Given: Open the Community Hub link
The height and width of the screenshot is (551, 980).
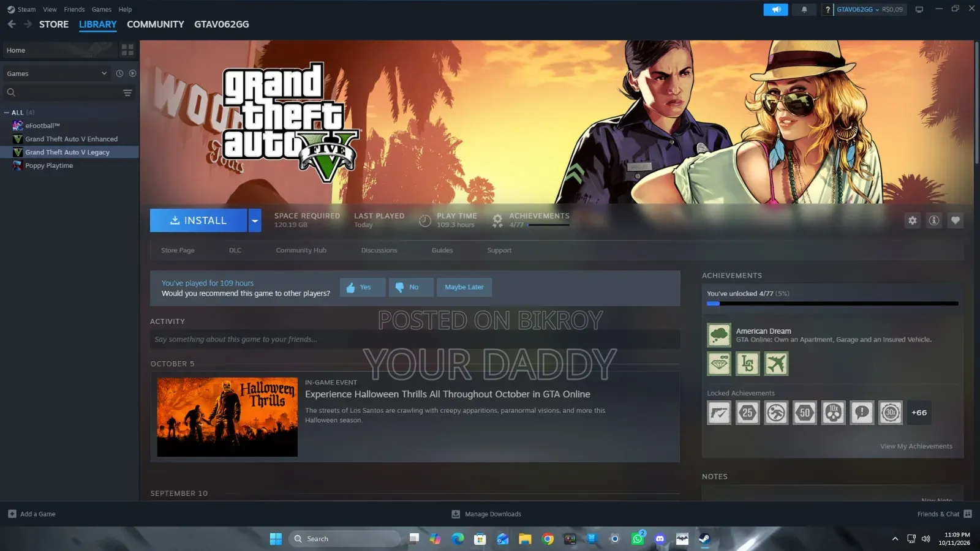Looking at the screenshot, I should 301,250.
